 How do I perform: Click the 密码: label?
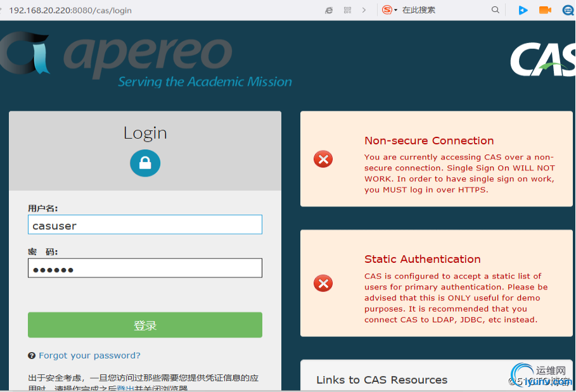(x=43, y=252)
